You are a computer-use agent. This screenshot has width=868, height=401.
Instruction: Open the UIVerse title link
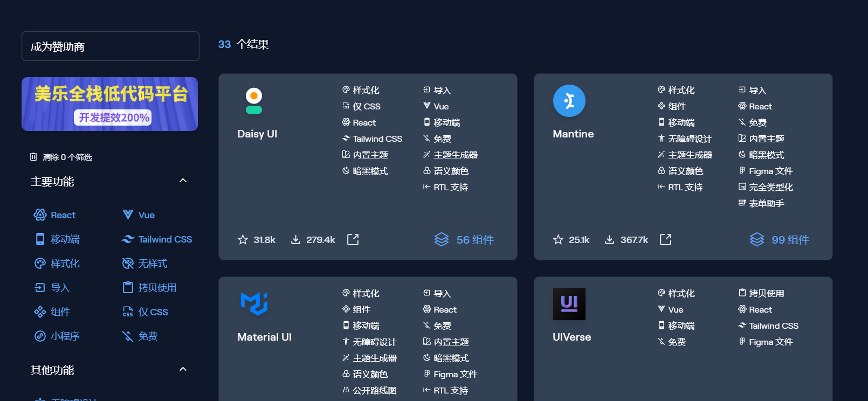pyautogui.click(x=571, y=337)
